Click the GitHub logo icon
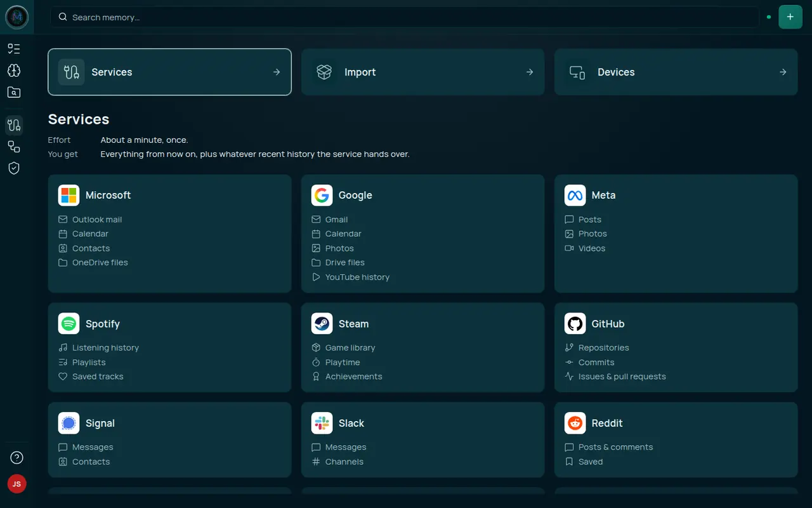The width and height of the screenshot is (812, 508). [x=575, y=324]
